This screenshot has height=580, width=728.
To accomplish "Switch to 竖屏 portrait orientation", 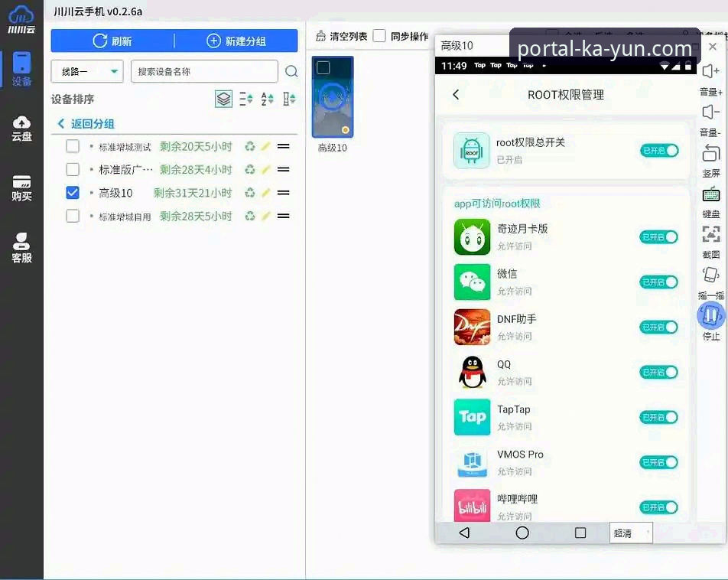I will coord(711,153).
